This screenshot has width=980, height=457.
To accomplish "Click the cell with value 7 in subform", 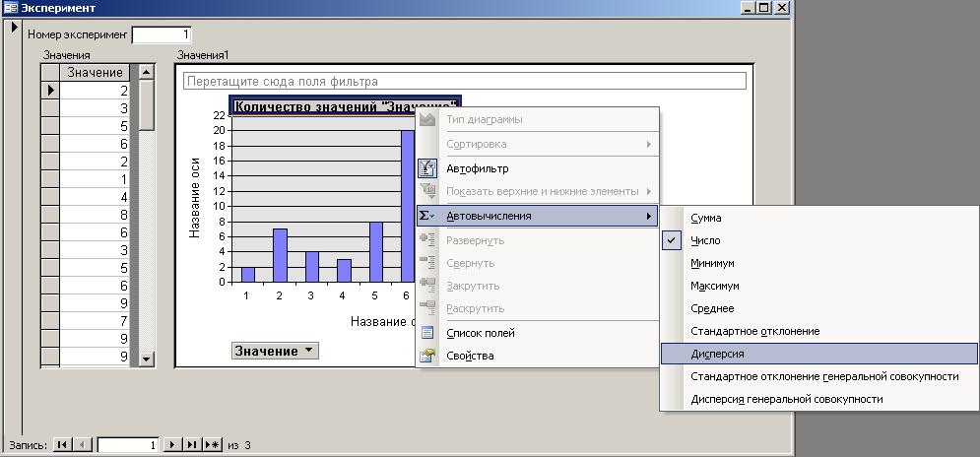I will tap(95, 321).
